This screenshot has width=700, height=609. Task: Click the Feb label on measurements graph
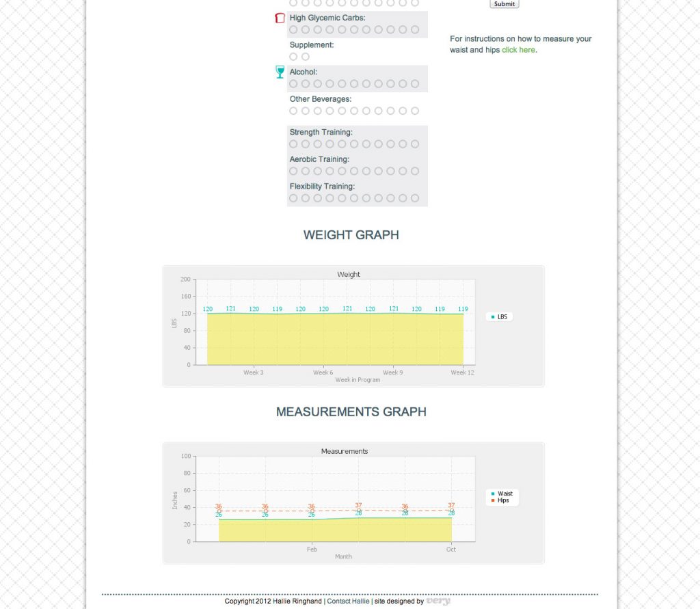point(312,550)
